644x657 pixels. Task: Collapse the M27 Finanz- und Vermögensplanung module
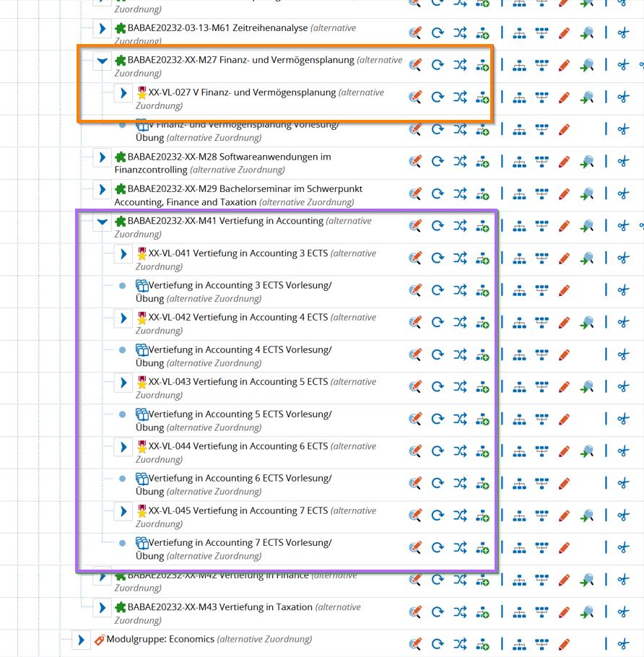click(x=103, y=61)
